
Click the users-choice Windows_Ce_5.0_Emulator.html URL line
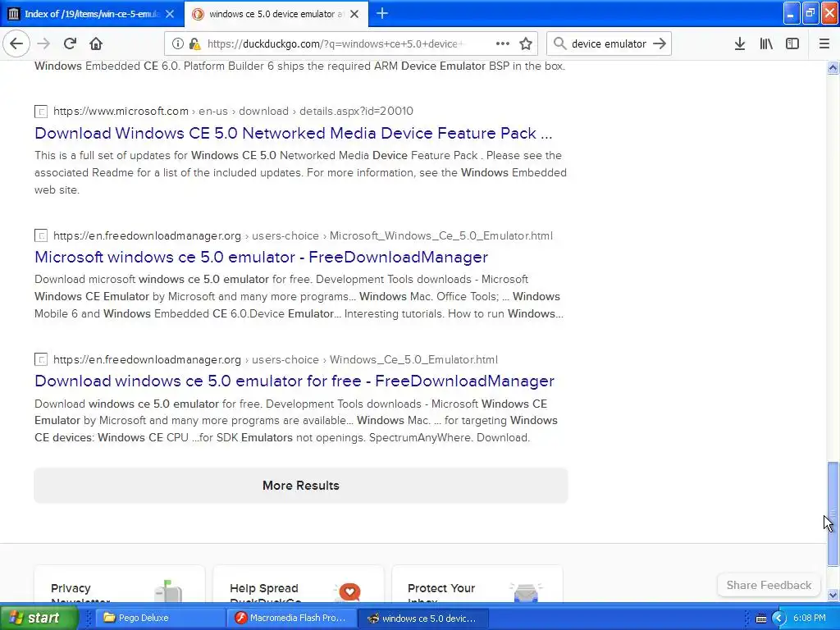click(x=276, y=359)
